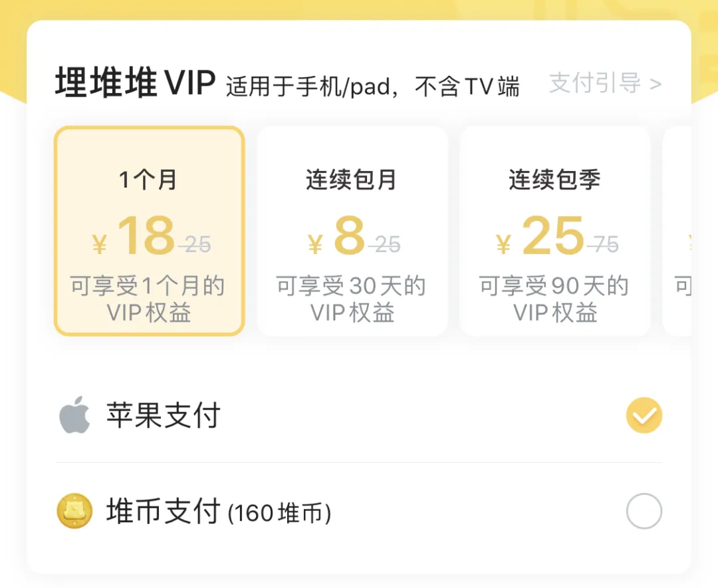The height and width of the screenshot is (588, 718).
Task: Select the 堆币支付 empty radio button
Action: 644,511
